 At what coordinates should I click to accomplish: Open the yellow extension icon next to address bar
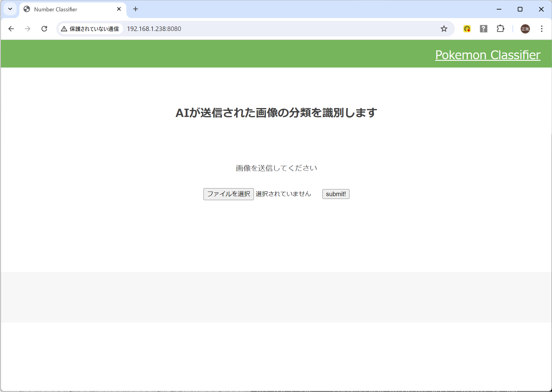point(467,29)
